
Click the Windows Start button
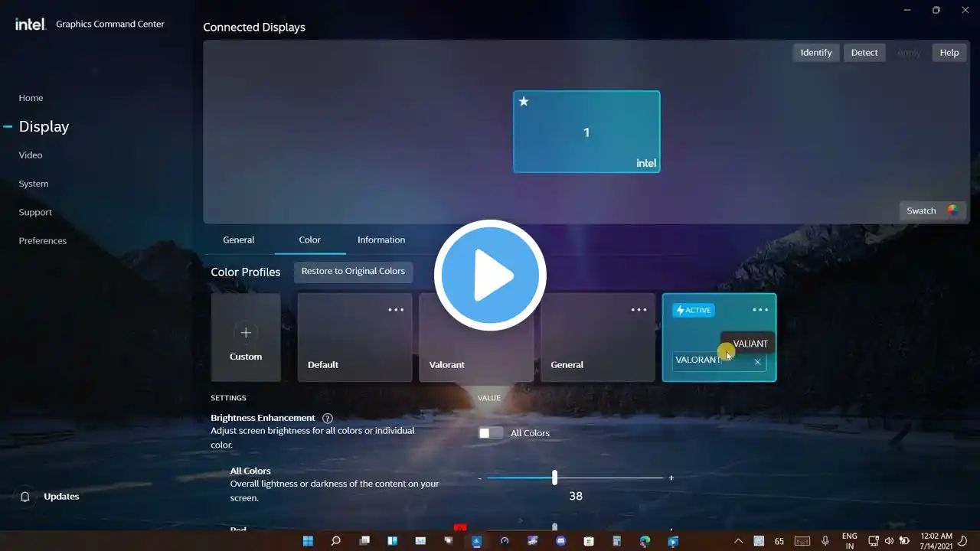click(x=308, y=541)
